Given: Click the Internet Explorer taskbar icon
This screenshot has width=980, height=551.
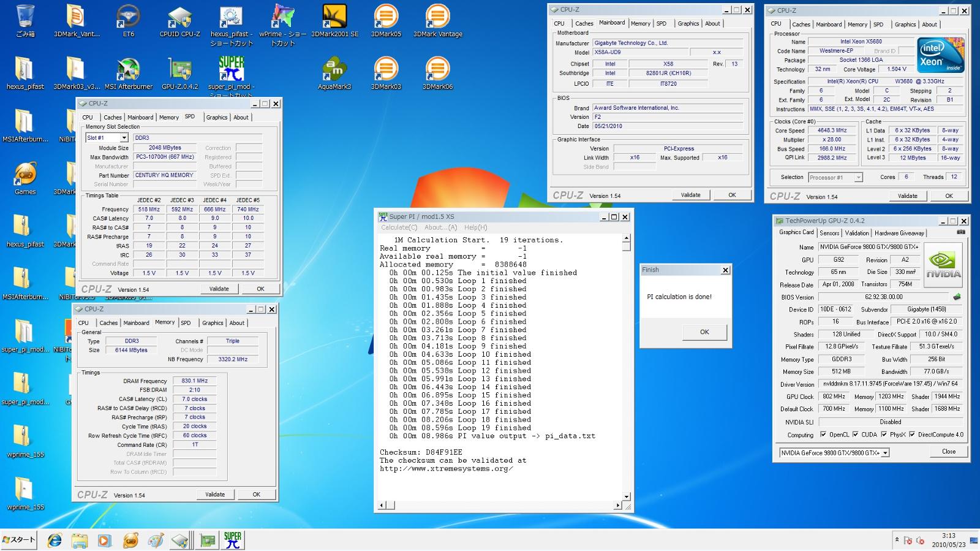Looking at the screenshot, I should (x=55, y=540).
